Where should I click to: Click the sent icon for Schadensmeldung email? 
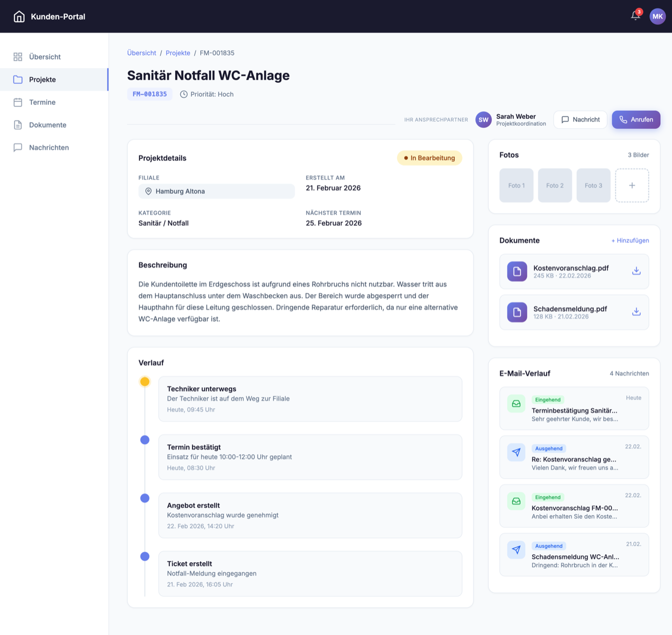click(x=516, y=550)
